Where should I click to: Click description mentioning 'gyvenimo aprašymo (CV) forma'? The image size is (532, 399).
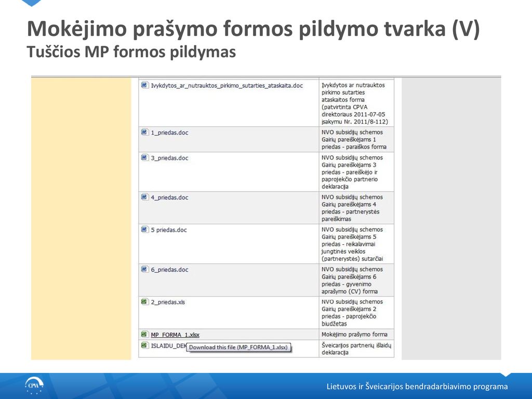tap(352, 280)
